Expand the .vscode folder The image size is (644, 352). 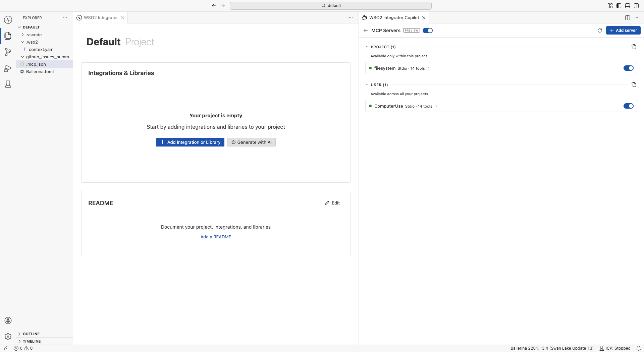tap(22, 35)
